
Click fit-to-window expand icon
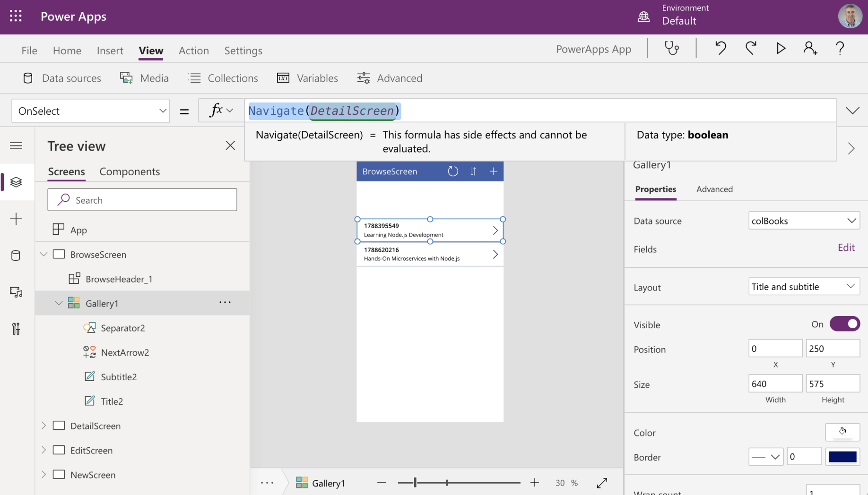[x=602, y=483]
